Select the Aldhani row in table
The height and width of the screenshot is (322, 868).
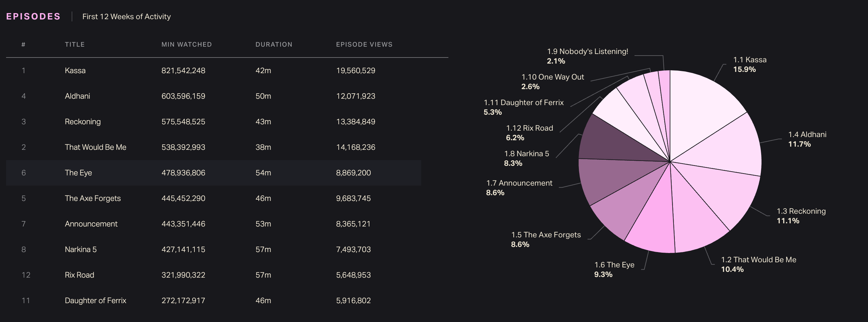pos(213,96)
